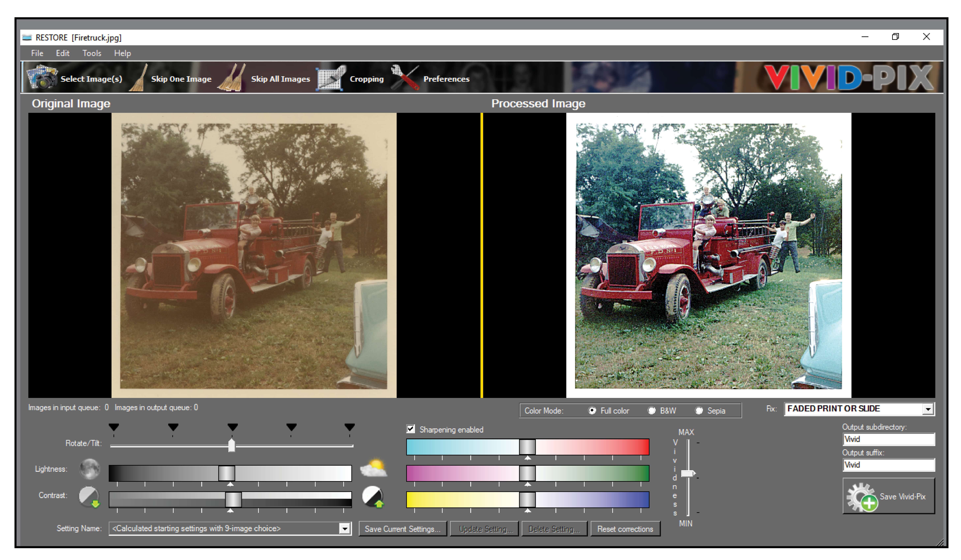Click the yellow-blue color balance slider handle
961x560 pixels.
527,499
